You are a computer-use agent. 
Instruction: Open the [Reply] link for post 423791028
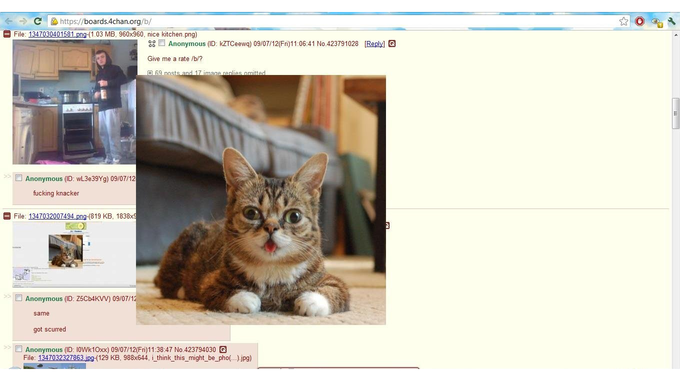pyautogui.click(x=375, y=44)
